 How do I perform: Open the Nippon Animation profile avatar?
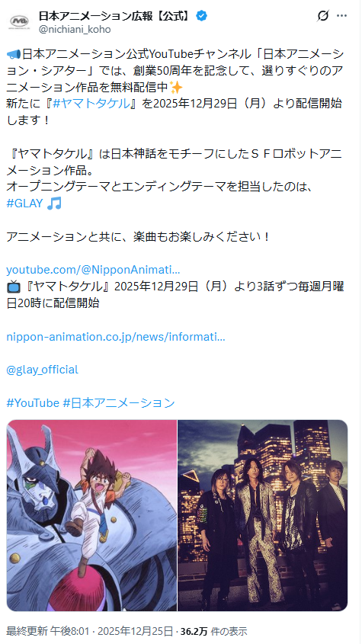[x=19, y=21]
